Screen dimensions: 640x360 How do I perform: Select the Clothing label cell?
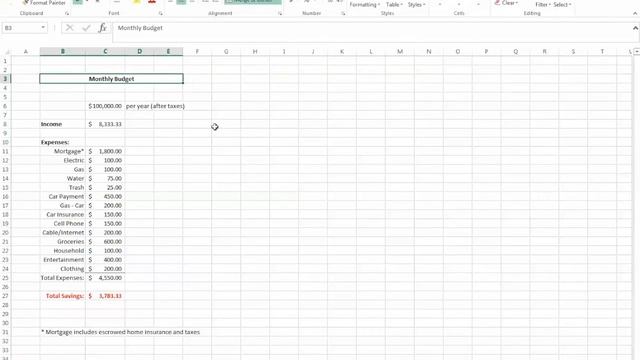[x=62, y=269]
